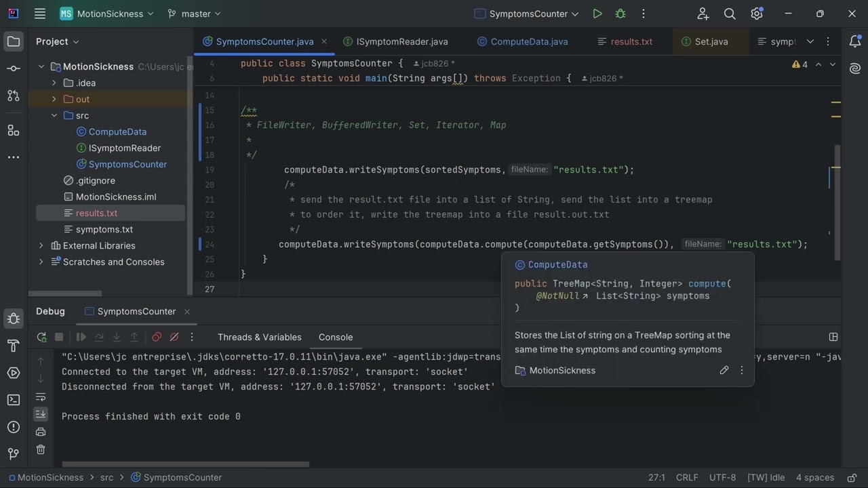The height and width of the screenshot is (488, 868).
Task: Expand External Libraries node
Action: pyautogui.click(x=41, y=245)
